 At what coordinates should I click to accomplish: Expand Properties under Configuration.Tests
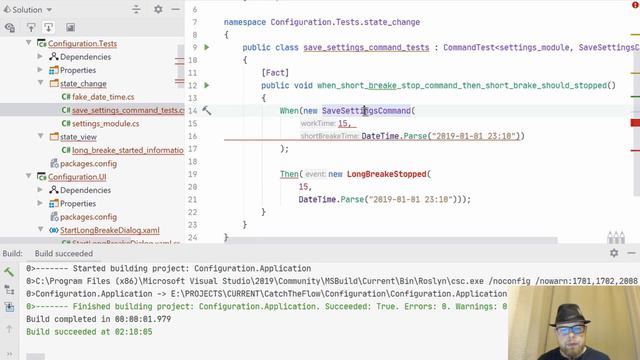(40, 70)
